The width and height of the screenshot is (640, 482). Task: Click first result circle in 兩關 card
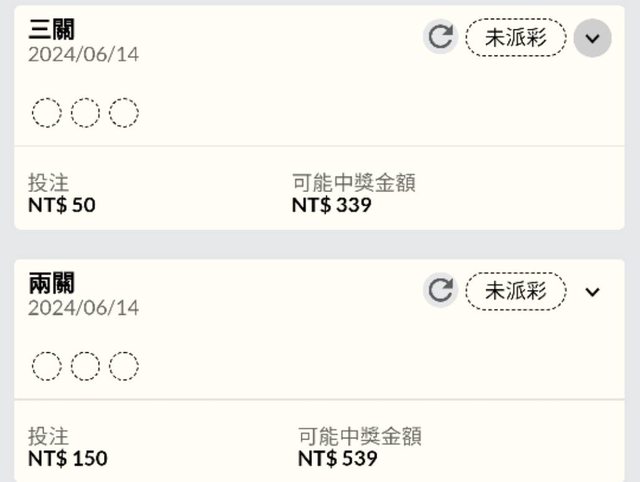[x=46, y=367]
